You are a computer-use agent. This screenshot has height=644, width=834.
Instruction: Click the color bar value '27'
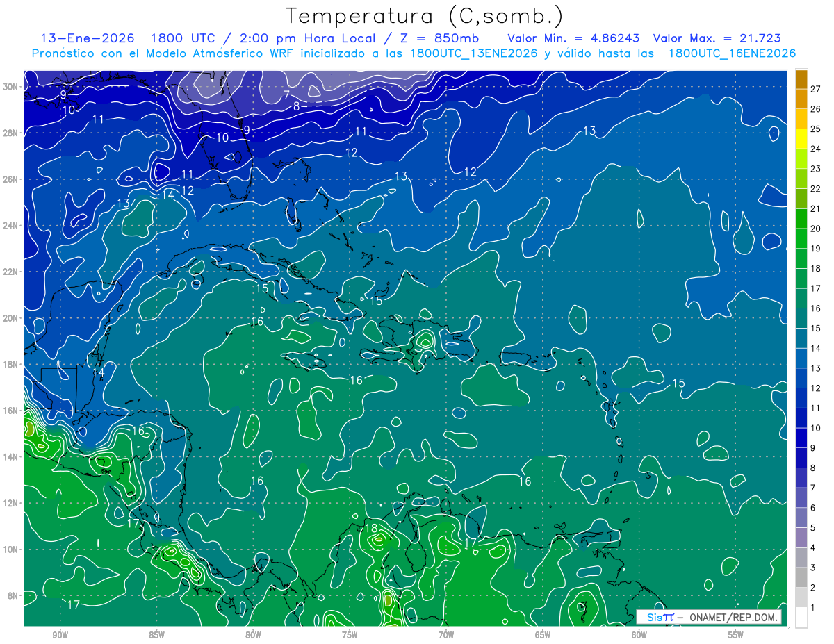(x=816, y=88)
